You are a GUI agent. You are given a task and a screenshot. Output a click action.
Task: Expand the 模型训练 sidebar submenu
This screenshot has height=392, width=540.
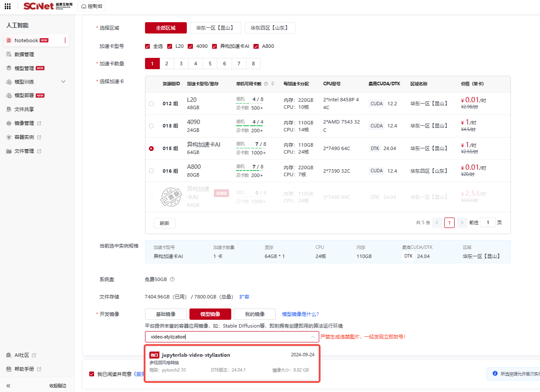(x=63, y=82)
